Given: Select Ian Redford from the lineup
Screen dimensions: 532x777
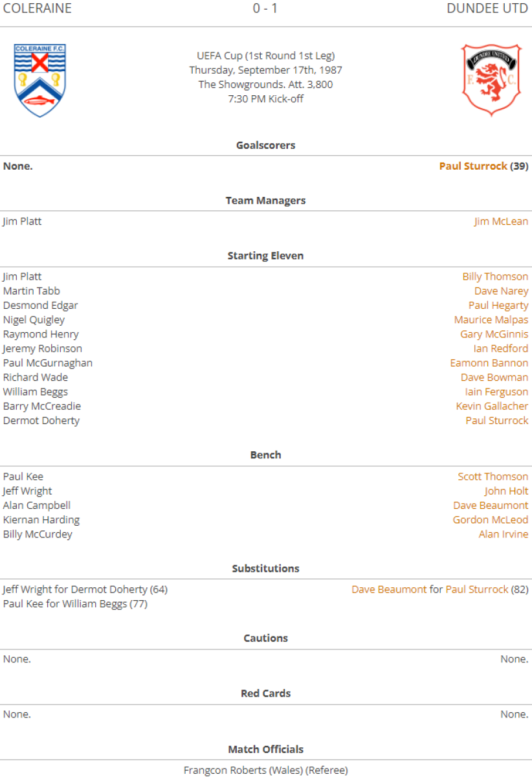Looking at the screenshot, I should [500, 349].
